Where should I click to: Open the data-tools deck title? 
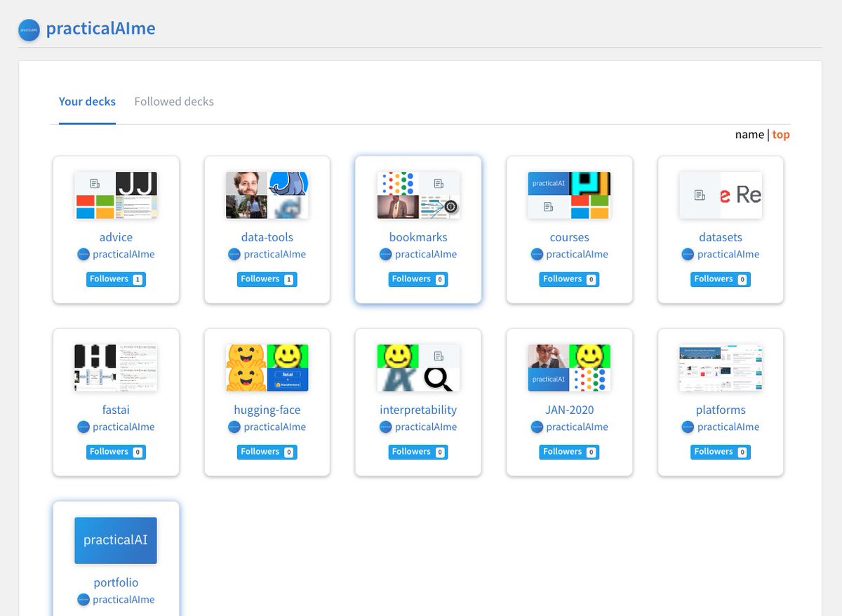point(267,237)
